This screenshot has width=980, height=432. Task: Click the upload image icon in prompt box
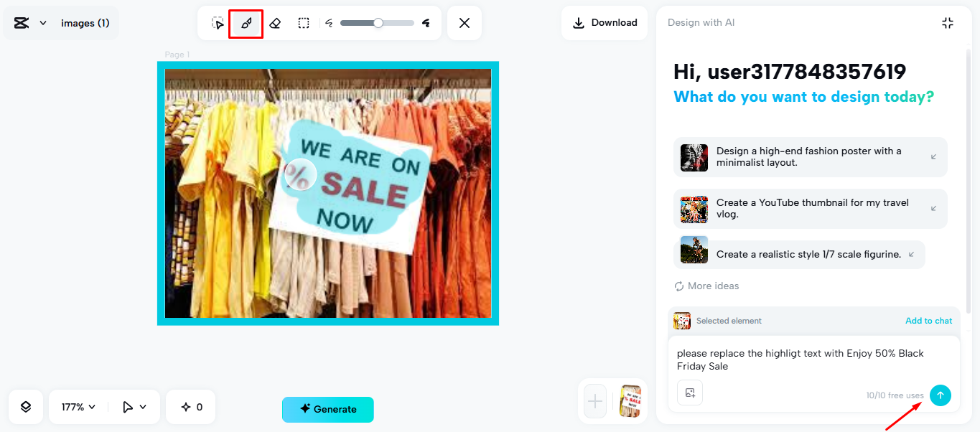click(690, 393)
